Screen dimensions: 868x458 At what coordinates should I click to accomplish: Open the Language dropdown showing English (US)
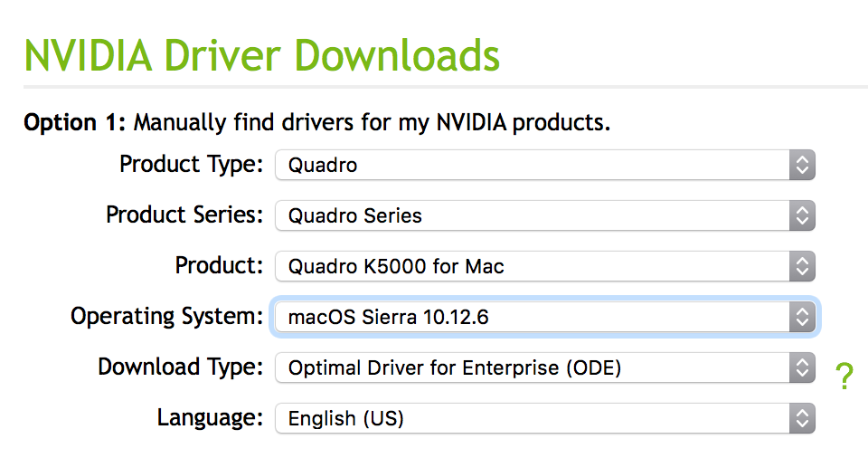point(545,419)
